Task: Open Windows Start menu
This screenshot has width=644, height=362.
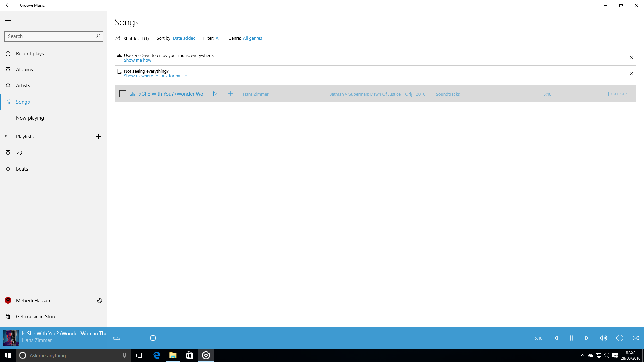Action: [8, 355]
